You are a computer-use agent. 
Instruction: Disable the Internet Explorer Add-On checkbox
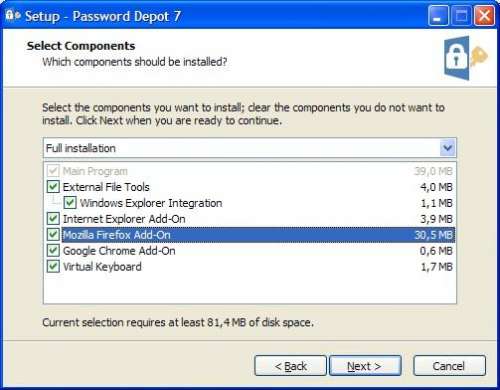(53, 219)
